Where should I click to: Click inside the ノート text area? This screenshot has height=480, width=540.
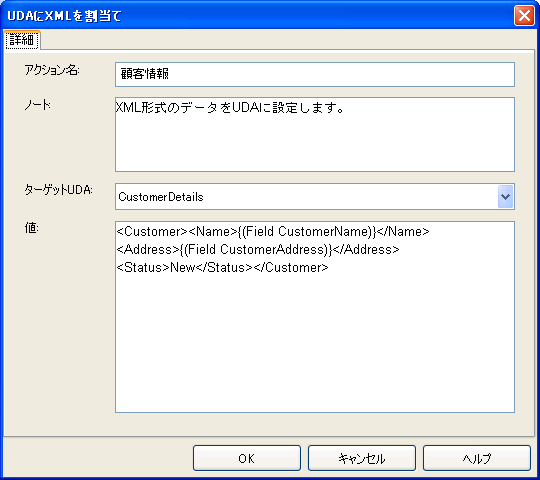(315, 135)
